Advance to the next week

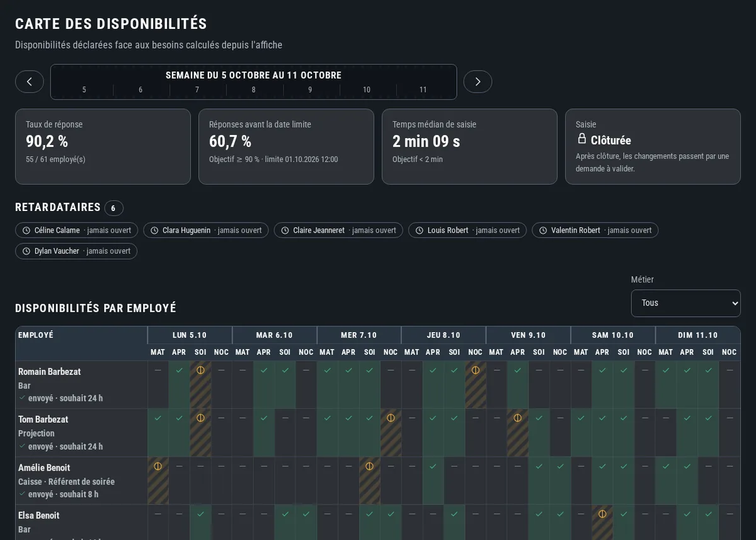[x=478, y=82]
